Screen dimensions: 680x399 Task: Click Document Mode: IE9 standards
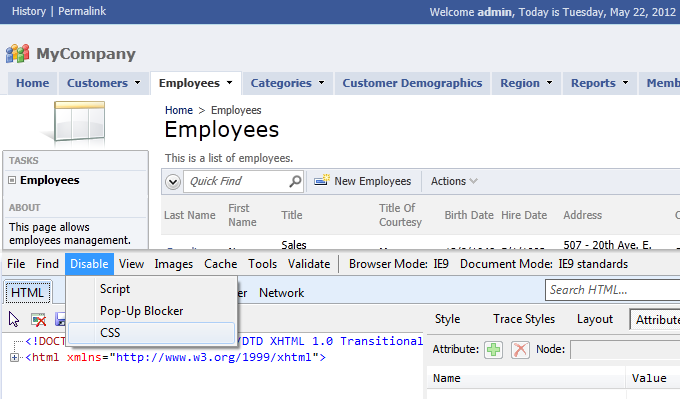point(544,264)
